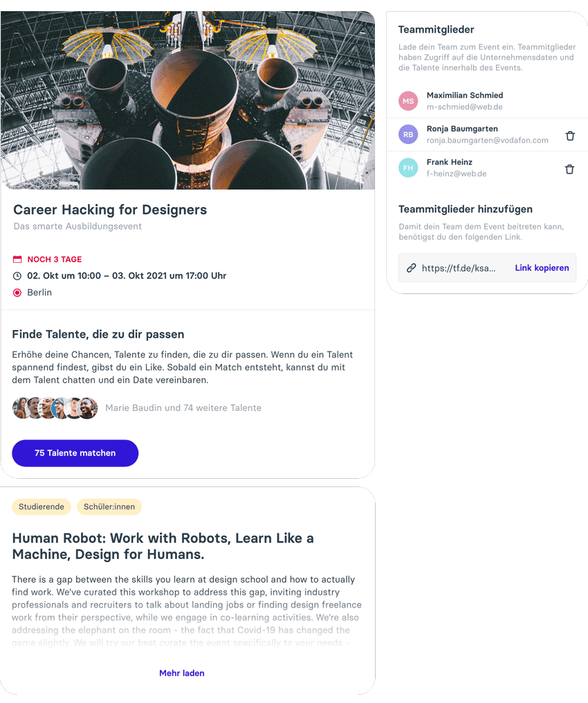Click the 75 Talente matchen button
The width and height of the screenshot is (588, 703).
point(75,453)
